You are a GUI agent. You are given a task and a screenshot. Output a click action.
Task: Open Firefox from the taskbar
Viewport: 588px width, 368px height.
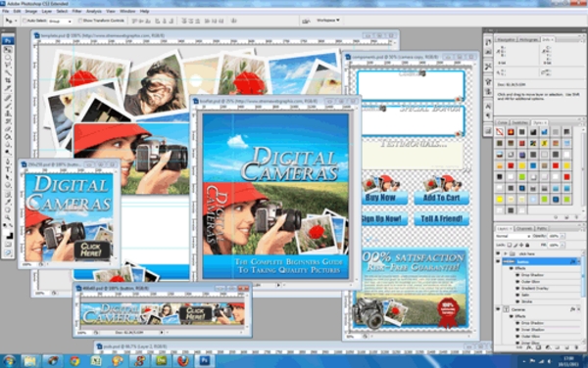182,360
